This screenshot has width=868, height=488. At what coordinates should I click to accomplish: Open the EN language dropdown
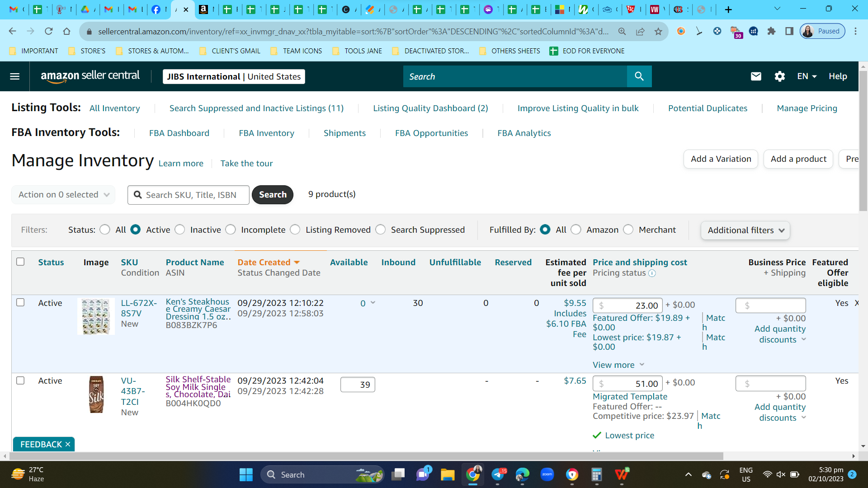pyautogui.click(x=807, y=76)
